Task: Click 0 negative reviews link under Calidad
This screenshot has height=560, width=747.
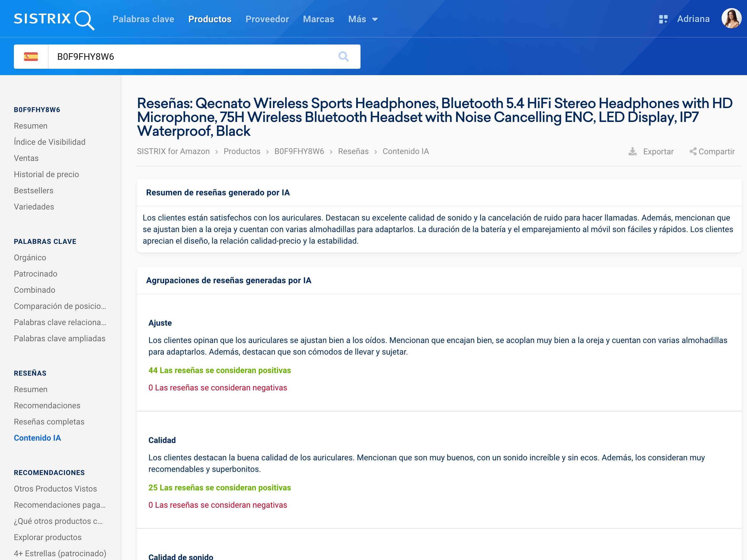Action: tap(218, 505)
